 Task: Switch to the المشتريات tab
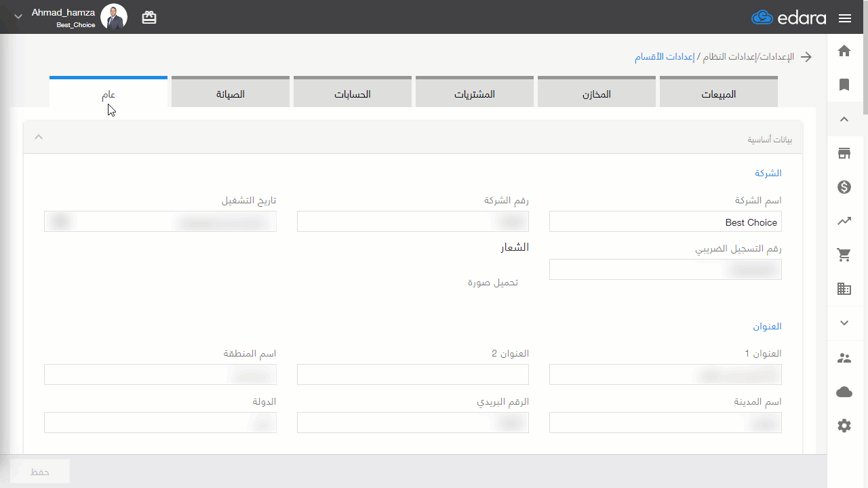tap(475, 93)
